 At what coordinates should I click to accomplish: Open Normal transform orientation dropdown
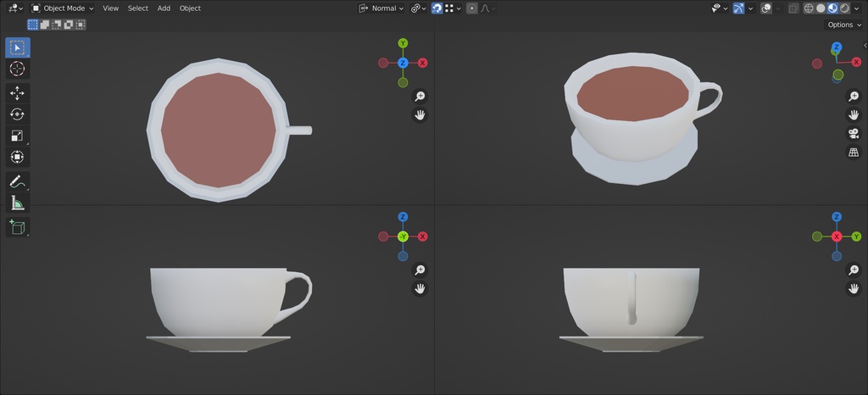click(x=381, y=8)
